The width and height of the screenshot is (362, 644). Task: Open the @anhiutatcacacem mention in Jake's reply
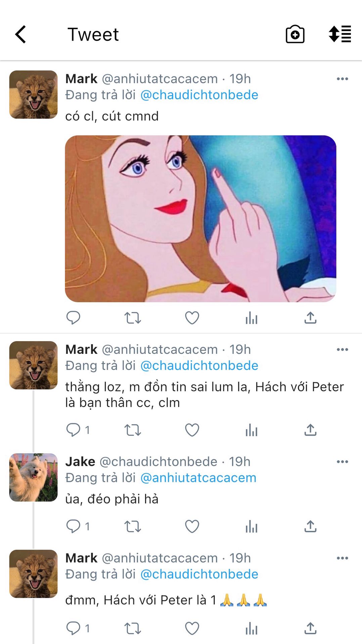tap(198, 478)
